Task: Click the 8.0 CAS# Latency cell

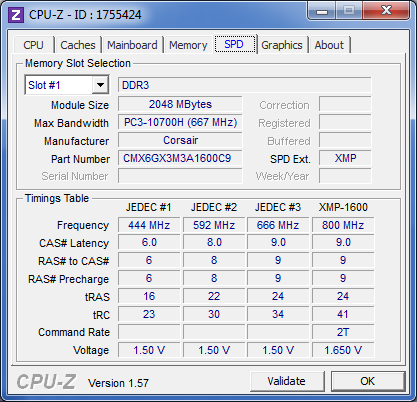Action: (x=214, y=243)
